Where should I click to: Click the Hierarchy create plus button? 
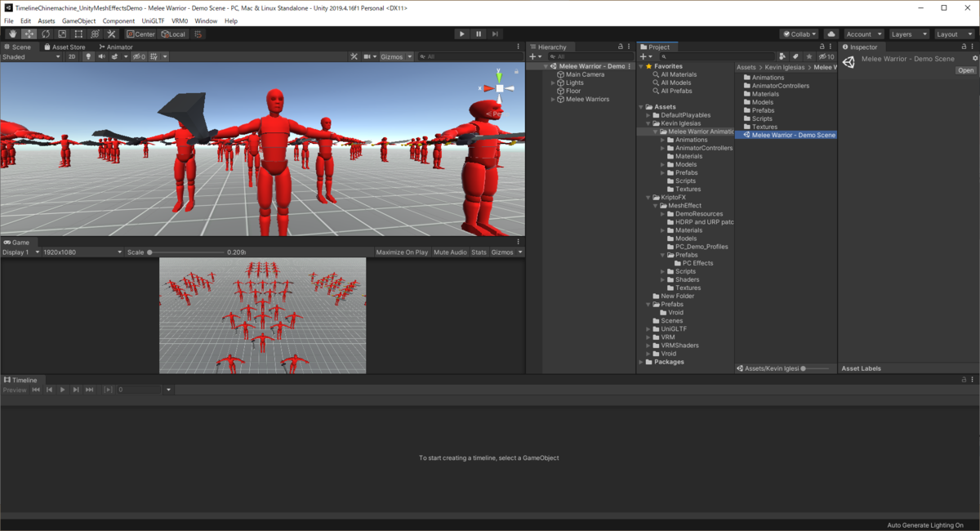click(x=534, y=57)
